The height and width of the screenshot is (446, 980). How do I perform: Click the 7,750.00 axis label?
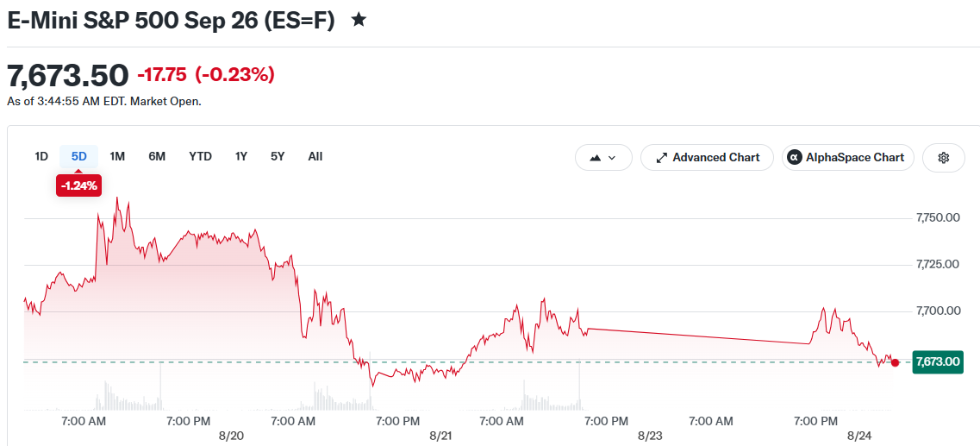click(938, 217)
